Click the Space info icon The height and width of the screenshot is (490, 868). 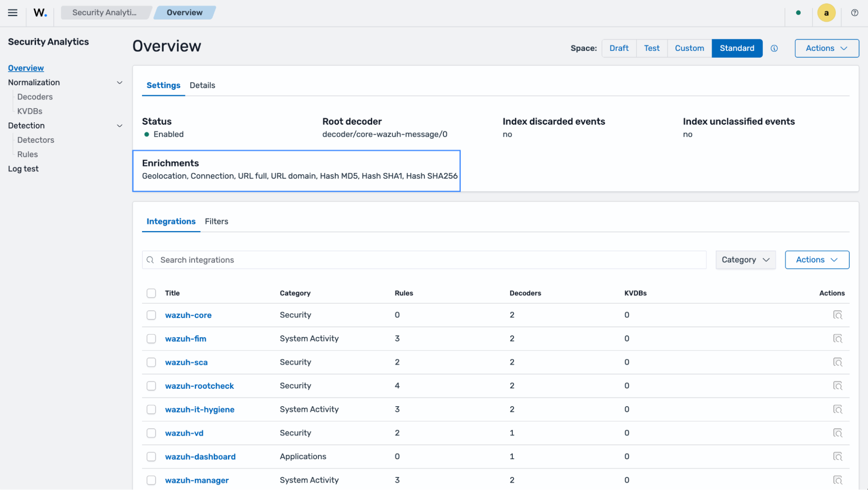coord(774,48)
